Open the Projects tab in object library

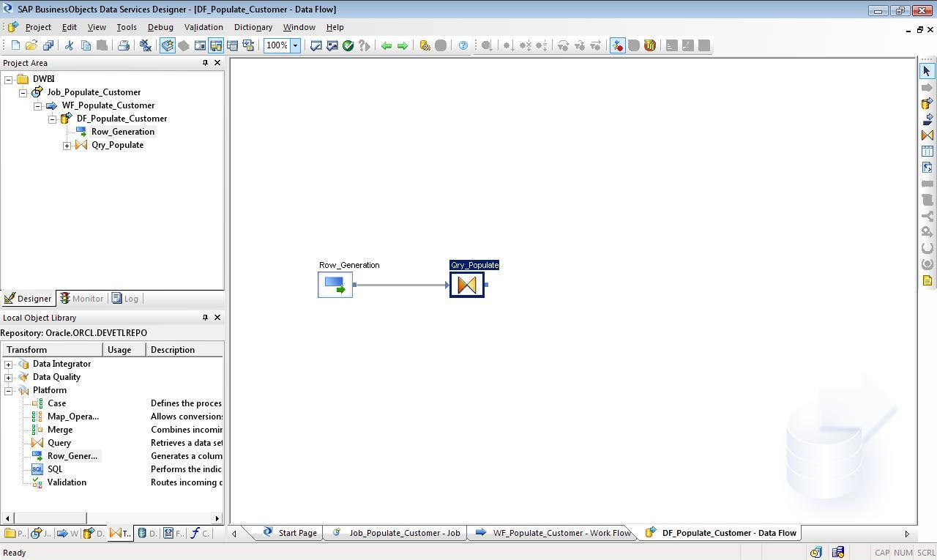(15, 533)
